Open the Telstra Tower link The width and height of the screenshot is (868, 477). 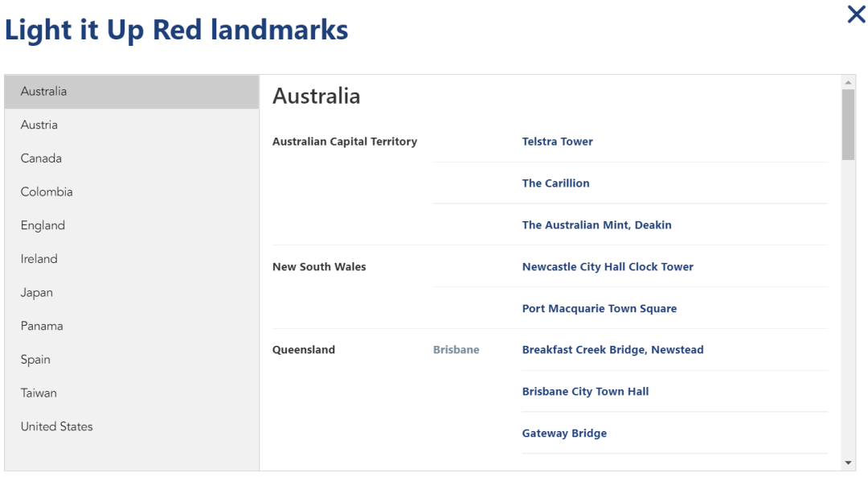click(x=557, y=142)
